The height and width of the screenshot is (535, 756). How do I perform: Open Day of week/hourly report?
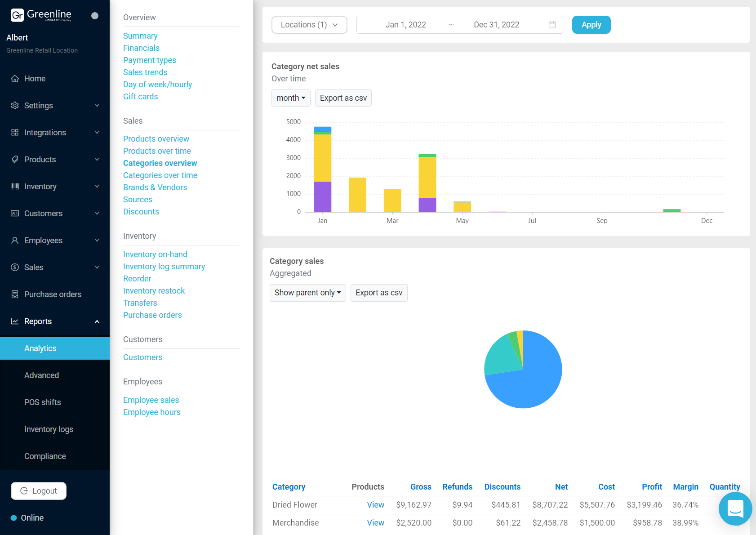(157, 85)
